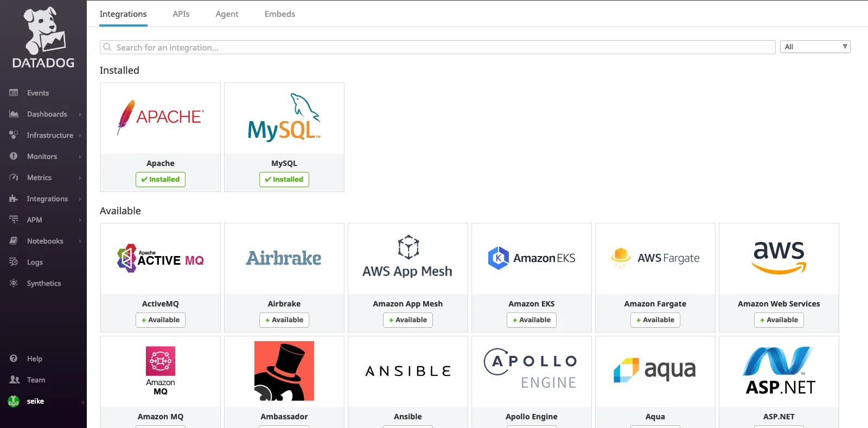Switch to the Integrations tab
Image resolution: width=868 pixels, height=428 pixels.
(x=123, y=14)
